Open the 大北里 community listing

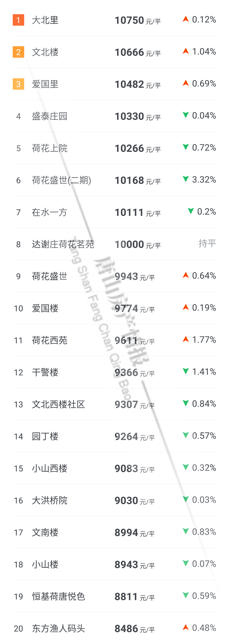click(x=45, y=20)
